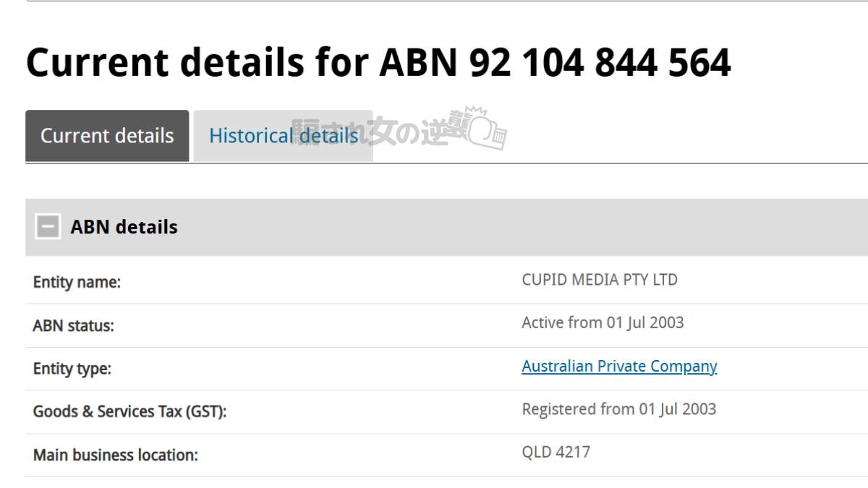The image size is (868, 488).
Task: Click the Active from 01 Jul 2003 value
Action: 603,322
